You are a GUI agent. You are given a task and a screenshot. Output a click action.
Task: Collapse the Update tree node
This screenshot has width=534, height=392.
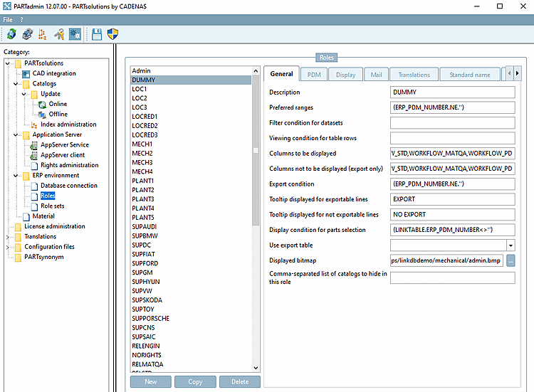pos(23,94)
